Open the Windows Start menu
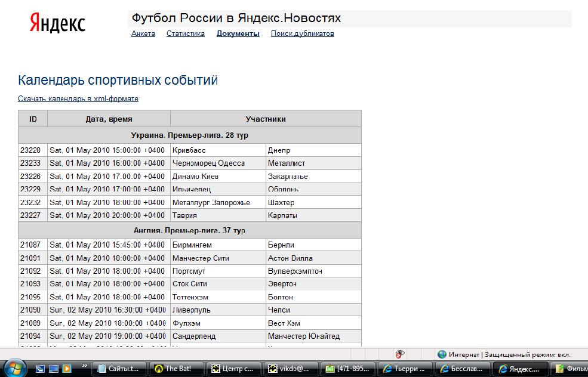Screen dimensions: 588x377 (x=15, y=367)
